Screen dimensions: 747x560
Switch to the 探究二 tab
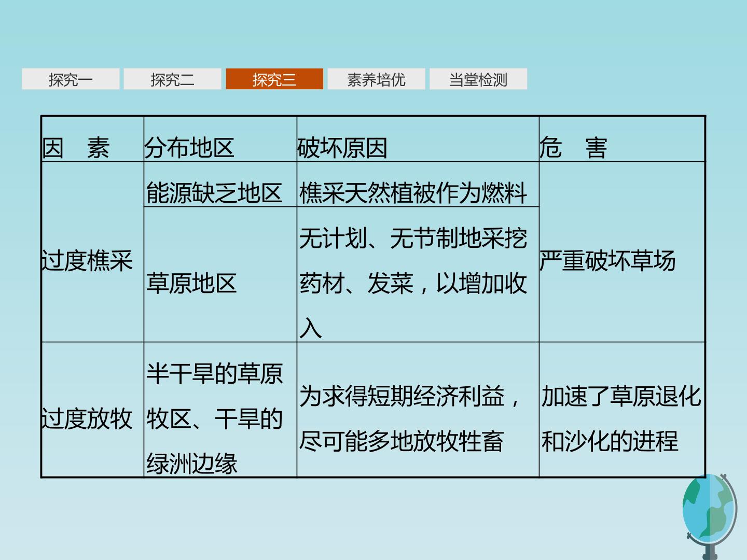[x=172, y=79]
